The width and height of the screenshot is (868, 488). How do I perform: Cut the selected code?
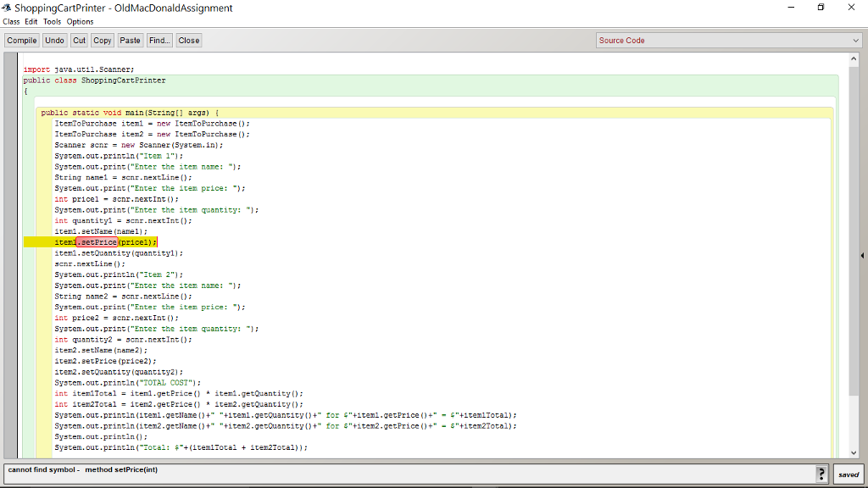(79, 40)
